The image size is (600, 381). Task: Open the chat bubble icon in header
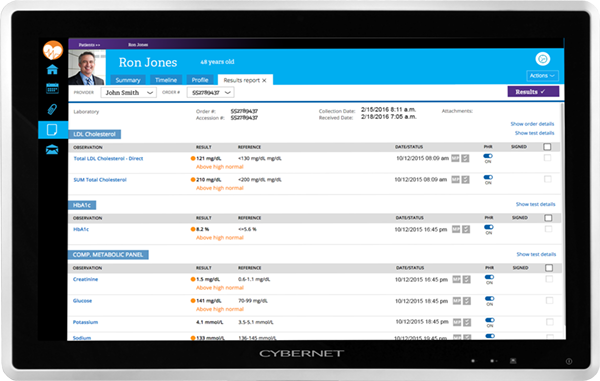[x=543, y=59]
